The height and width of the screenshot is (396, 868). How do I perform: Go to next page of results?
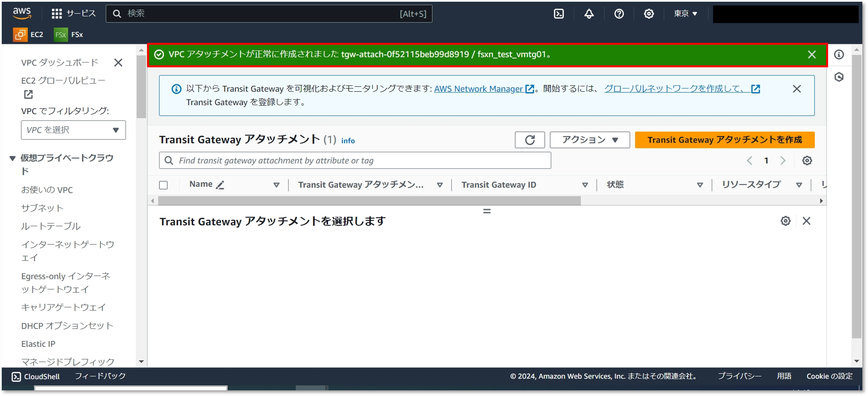783,160
